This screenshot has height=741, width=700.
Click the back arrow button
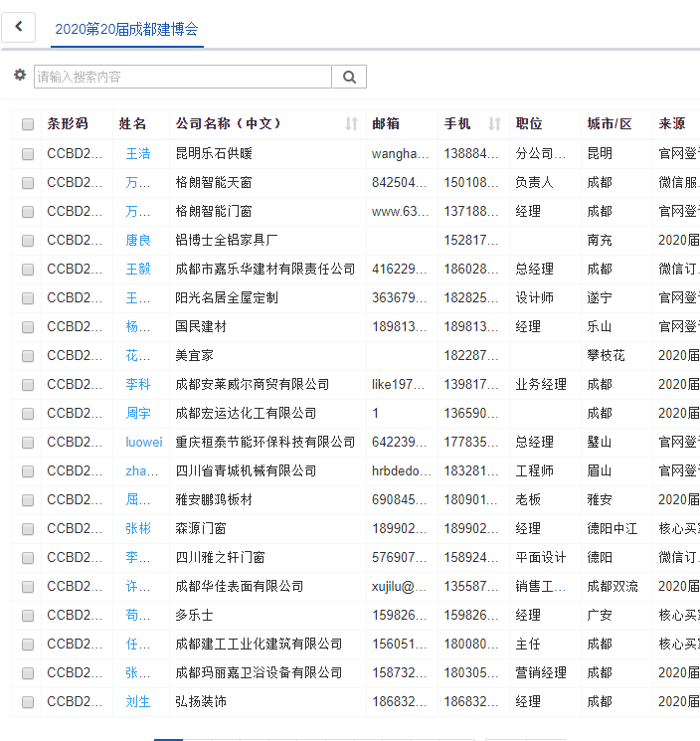(19, 28)
